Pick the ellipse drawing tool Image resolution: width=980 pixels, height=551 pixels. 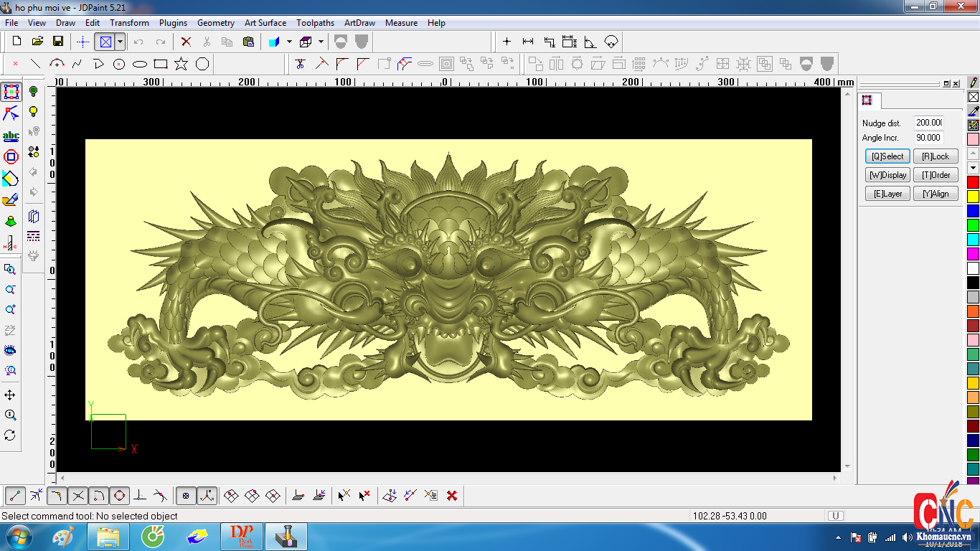click(x=140, y=65)
